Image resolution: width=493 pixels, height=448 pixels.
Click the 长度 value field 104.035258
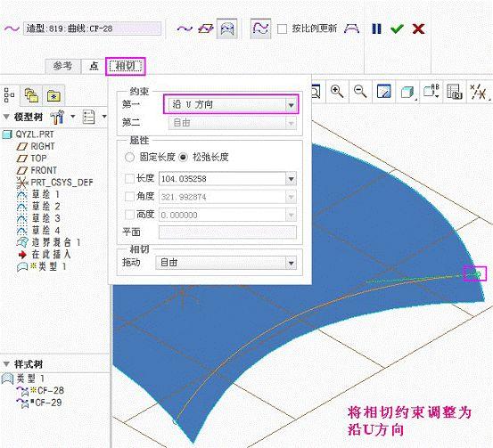pos(222,179)
